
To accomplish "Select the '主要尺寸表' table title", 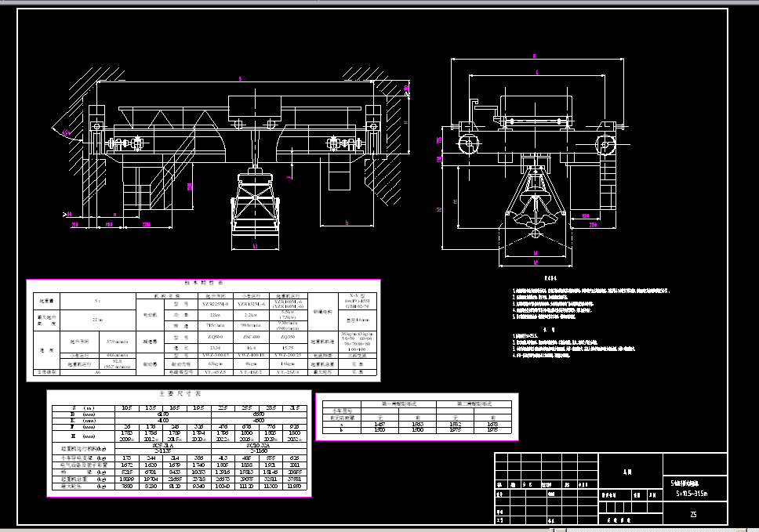I will click(180, 393).
